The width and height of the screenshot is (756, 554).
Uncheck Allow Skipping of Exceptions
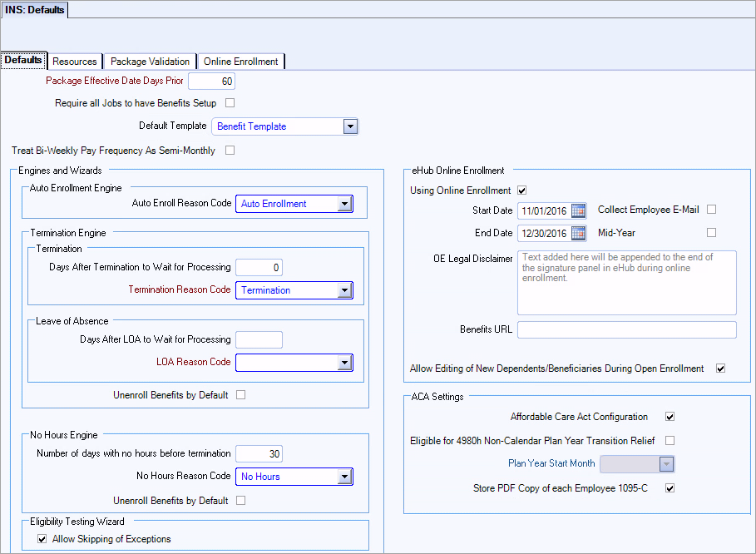(42, 539)
